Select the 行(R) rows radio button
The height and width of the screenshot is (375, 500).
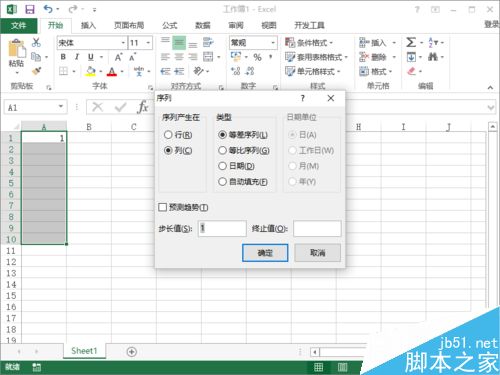168,135
